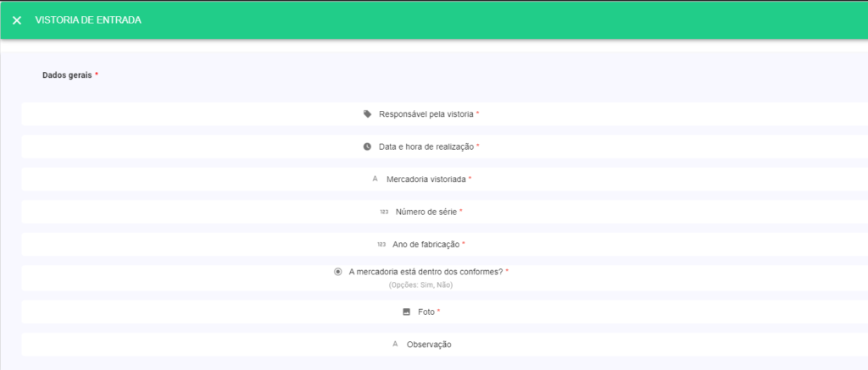Select the Mercadoria vistoriada field label
The image size is (868, 370).
[x=426, y=179]
